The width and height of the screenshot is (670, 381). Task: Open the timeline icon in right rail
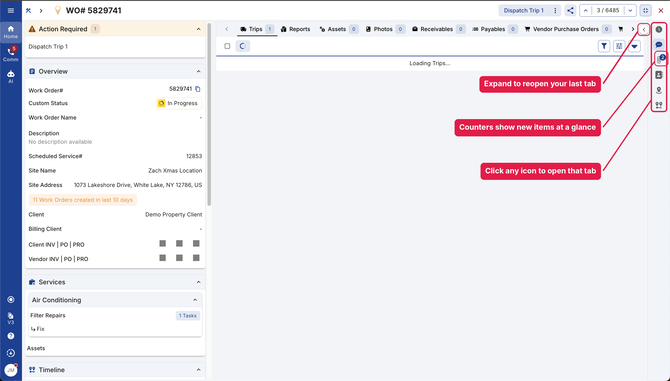pos(659,105)
